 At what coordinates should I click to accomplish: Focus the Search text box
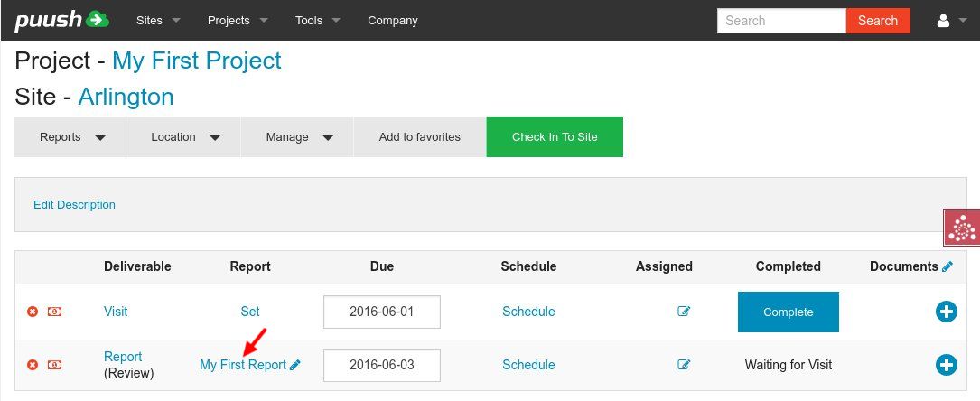[781, 21]
